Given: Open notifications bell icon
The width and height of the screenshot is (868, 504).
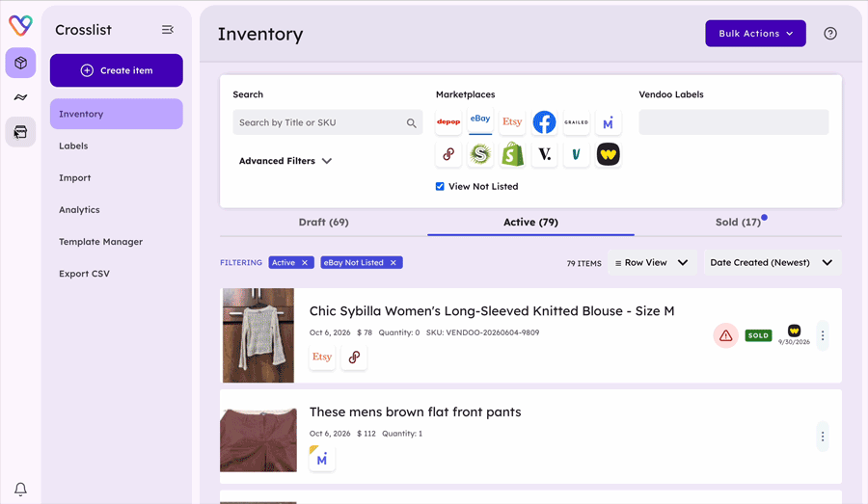Looking at the screenshot, I should (x=20, y=489).
